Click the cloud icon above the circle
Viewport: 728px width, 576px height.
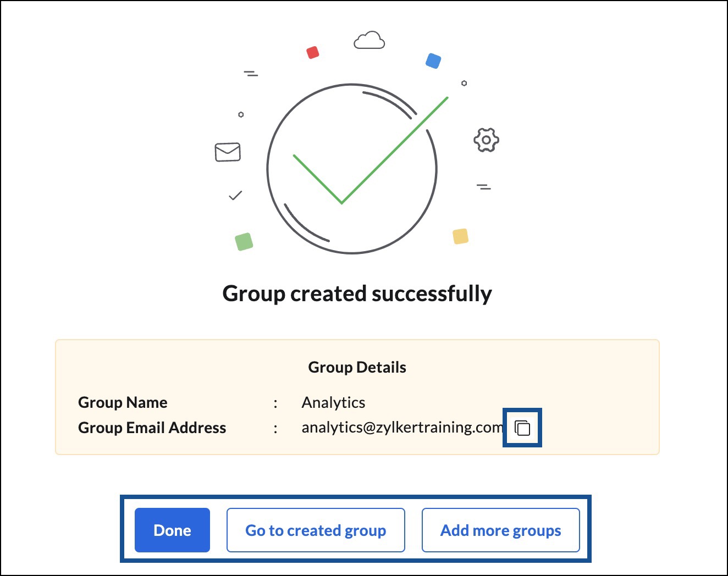(369, 40)
